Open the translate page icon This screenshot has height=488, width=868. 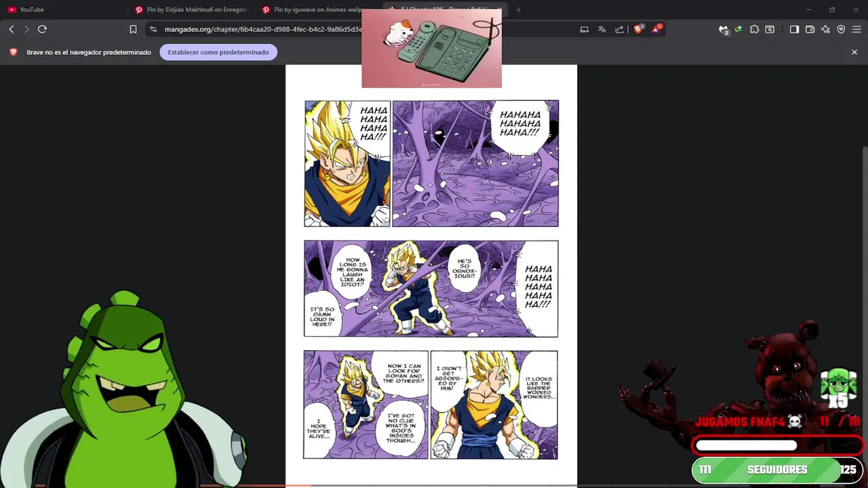pyautogui.click(x=601, y=29)
